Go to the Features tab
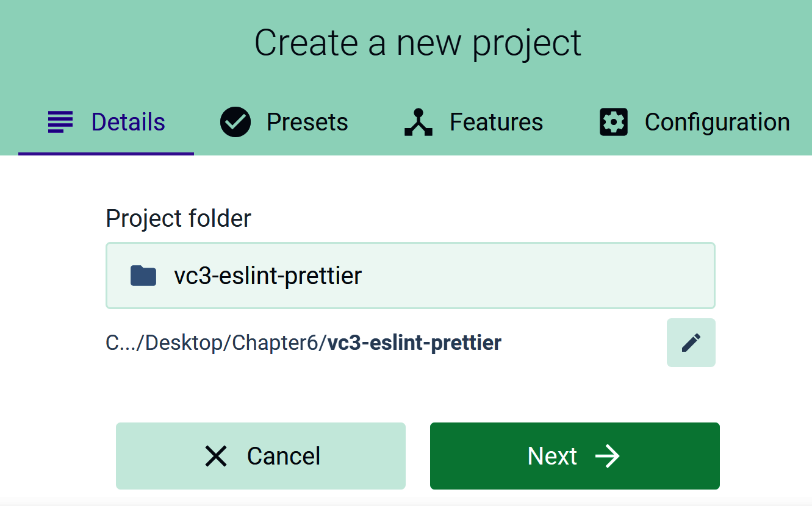This screenshot has width=812, height=506. pyautogui.click(x=473, y=122)
